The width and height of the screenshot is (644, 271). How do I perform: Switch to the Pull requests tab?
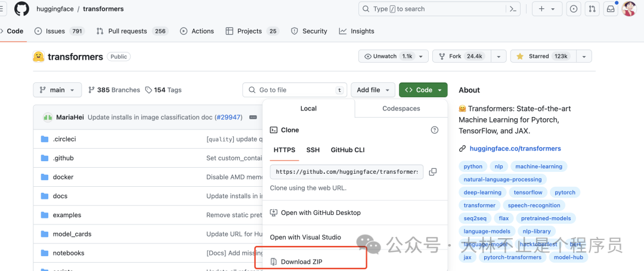click(x=132, y=31)
